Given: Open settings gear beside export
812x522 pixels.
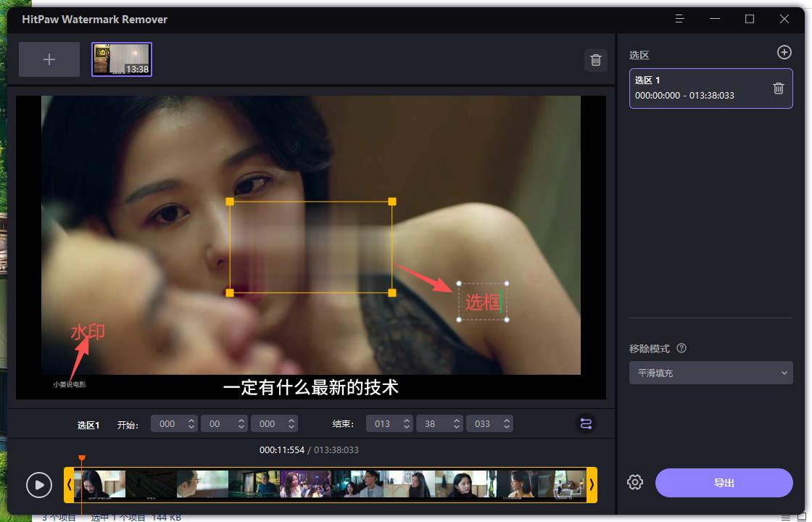Looking at the screenshot, I should click(x=635, y=482).
